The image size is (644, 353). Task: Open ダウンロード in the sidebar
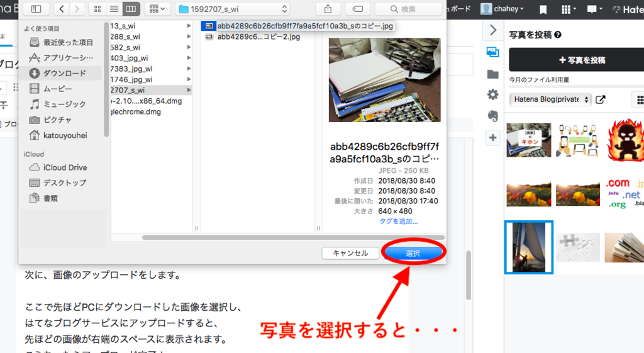point(62,73)
